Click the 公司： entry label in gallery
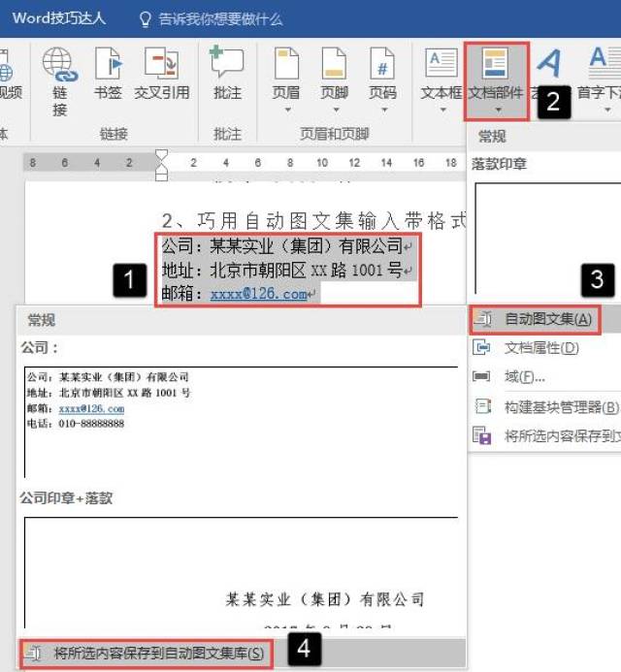621x672 pixels. (x=40, y=348)
